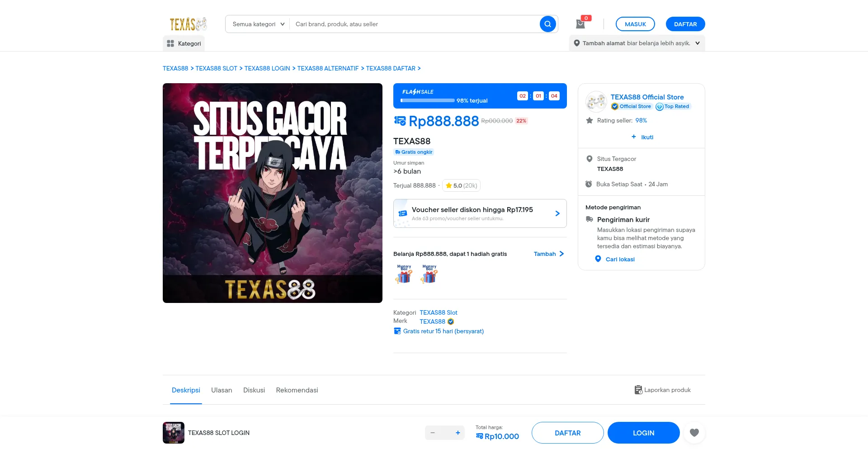
Task: Click the first Mystery Box gift icon
Action: coord(404,274)
